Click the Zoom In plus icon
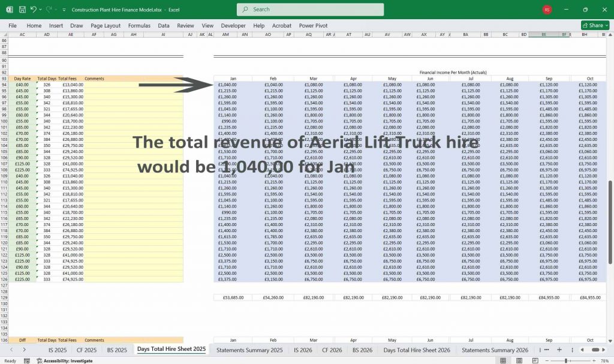This screenshot has height=364, width=614. coord(594,360)
